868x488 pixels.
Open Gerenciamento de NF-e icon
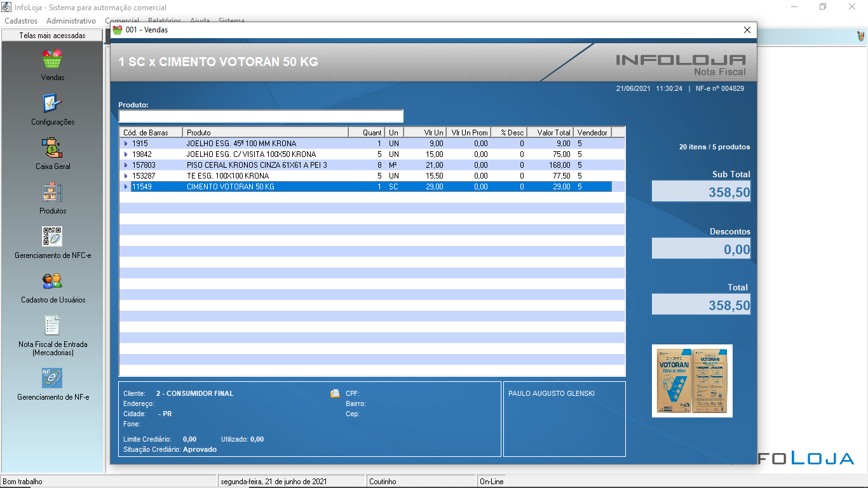(x=52, y=378)
